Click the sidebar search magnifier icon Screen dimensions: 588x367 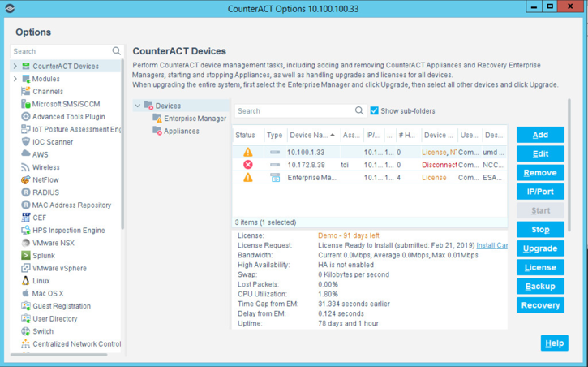(116, 50)
